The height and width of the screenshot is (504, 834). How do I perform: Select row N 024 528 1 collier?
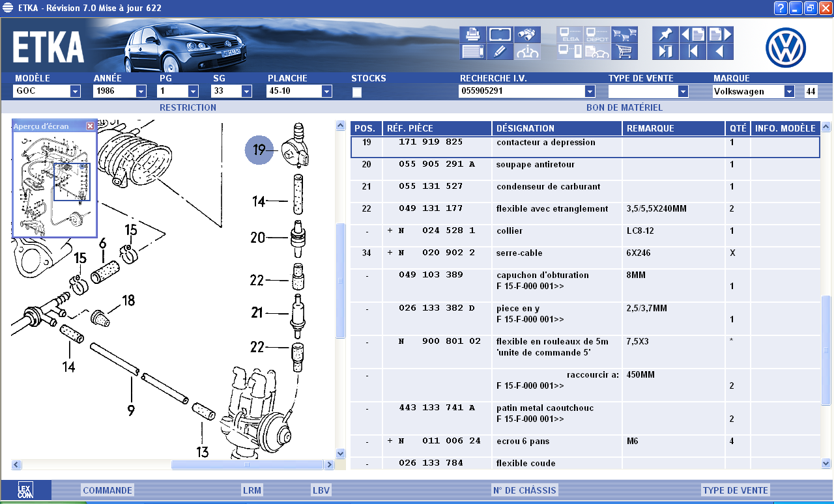585,236
